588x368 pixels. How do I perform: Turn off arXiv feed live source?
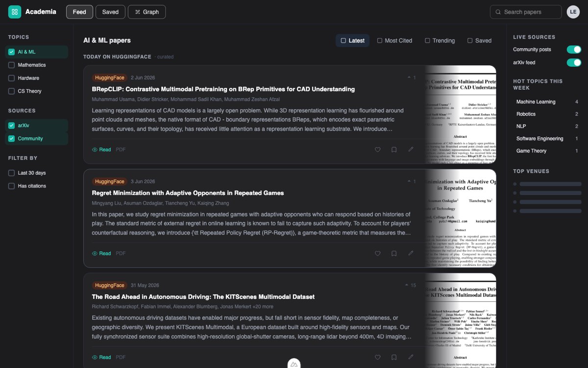(x=574, y=63)
